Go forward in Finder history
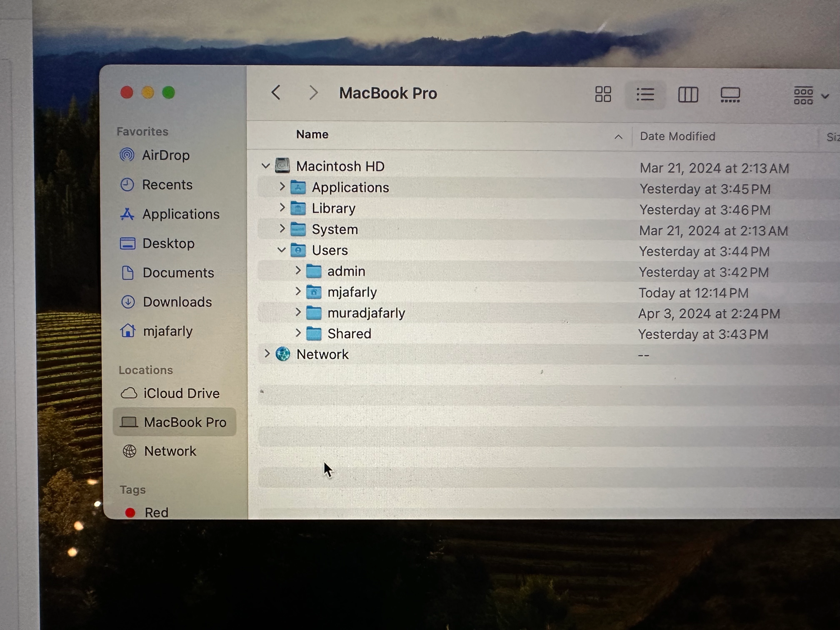The height and width of the screenshot is (630, 840). coord(313,93)
